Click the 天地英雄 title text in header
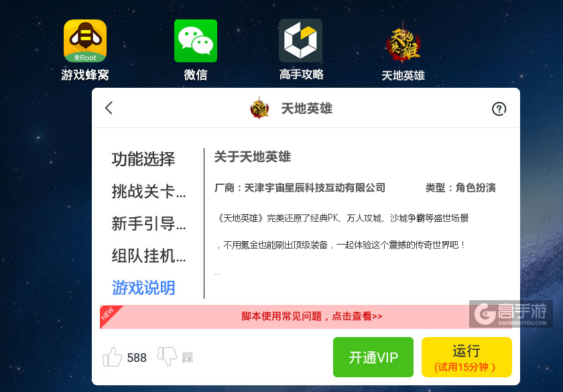This screenshot has width=563, height=392. [x=307, y=109]
